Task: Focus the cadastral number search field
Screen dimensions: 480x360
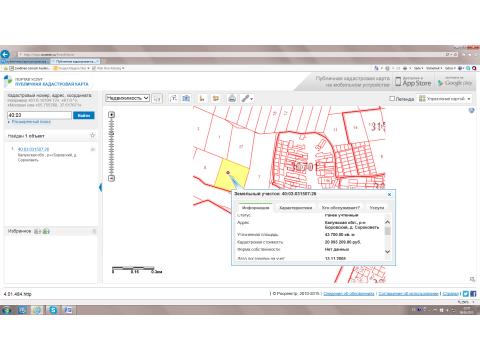Action: tap(39, 115)
